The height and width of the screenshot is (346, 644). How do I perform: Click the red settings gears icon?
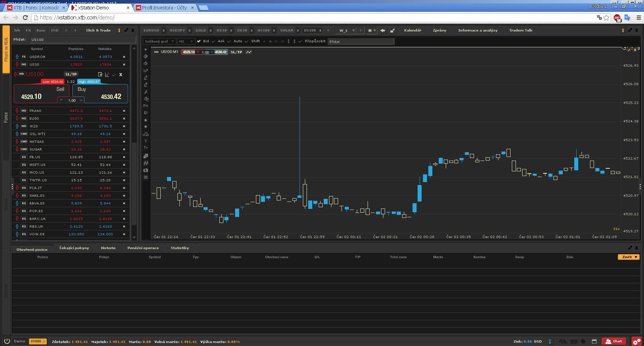tap(636, 341)
